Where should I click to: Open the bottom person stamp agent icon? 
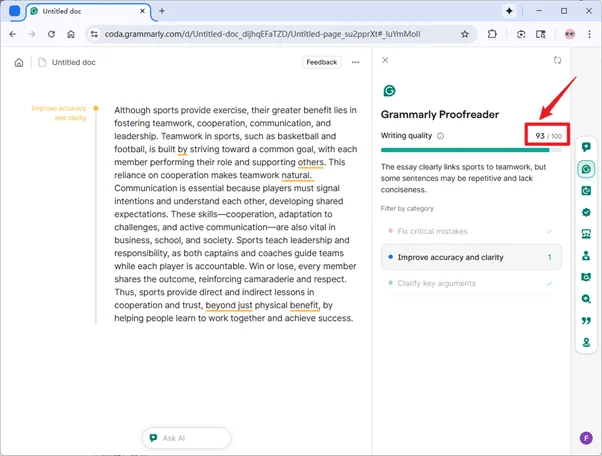click(586, 342)
